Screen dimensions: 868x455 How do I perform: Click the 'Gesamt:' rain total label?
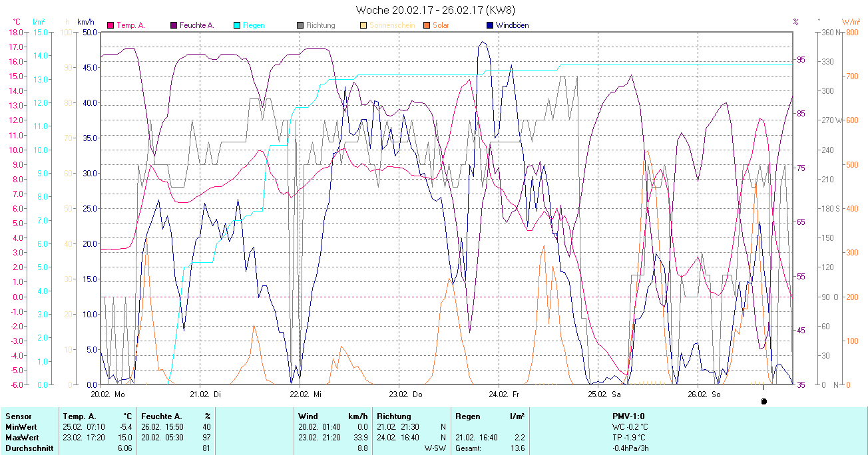[x=469, y=448]
